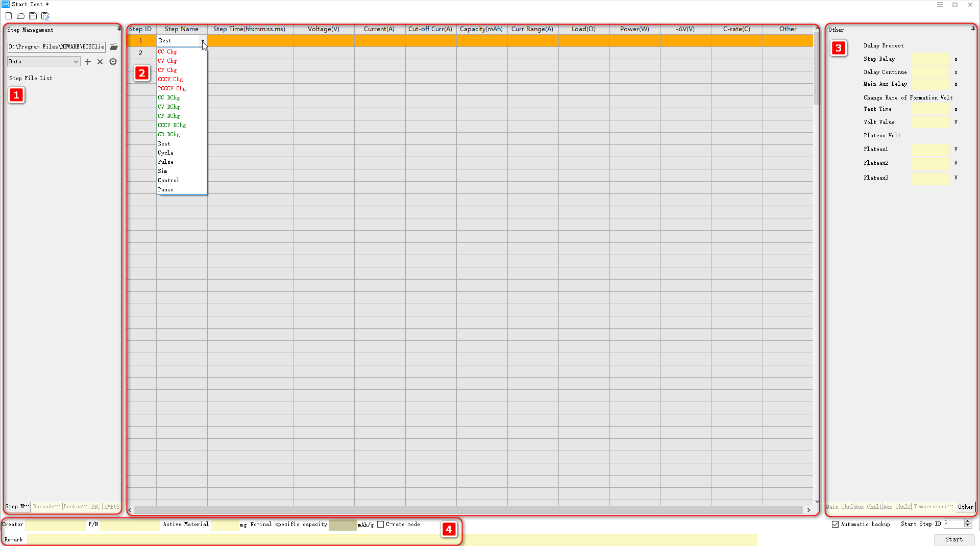The height and width of the screenshot is (546, 980).
Task: Click the Step Delay input field
Action: pos(930,59)
